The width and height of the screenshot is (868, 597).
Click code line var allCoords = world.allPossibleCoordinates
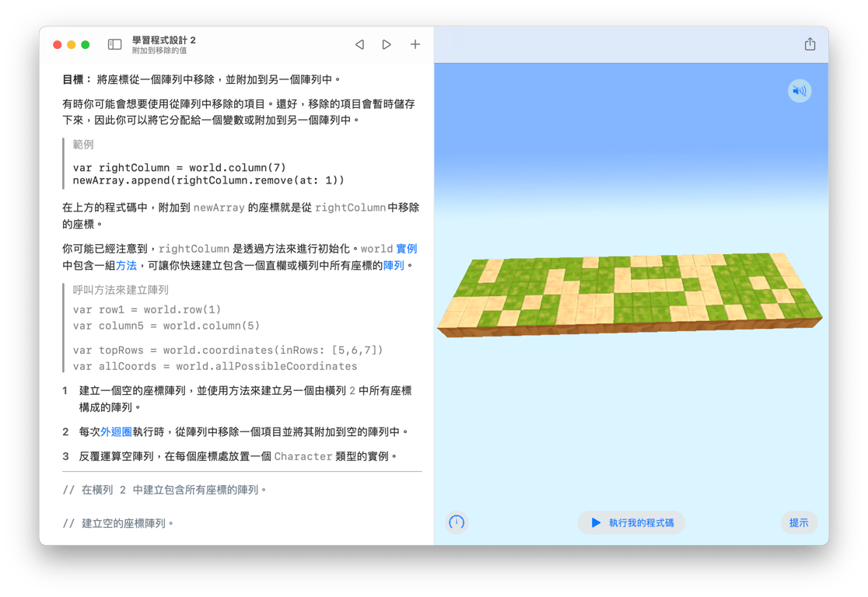pos(215,366)
